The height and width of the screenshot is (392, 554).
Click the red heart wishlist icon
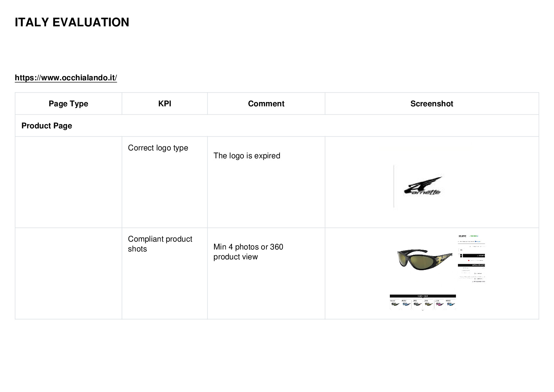click(x=469, y=260)
